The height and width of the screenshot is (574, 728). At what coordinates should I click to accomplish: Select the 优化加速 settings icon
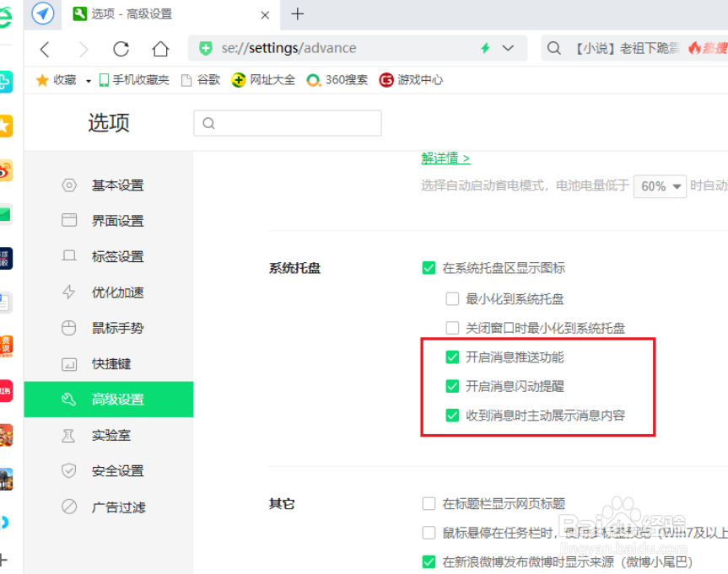coord(69,292)
